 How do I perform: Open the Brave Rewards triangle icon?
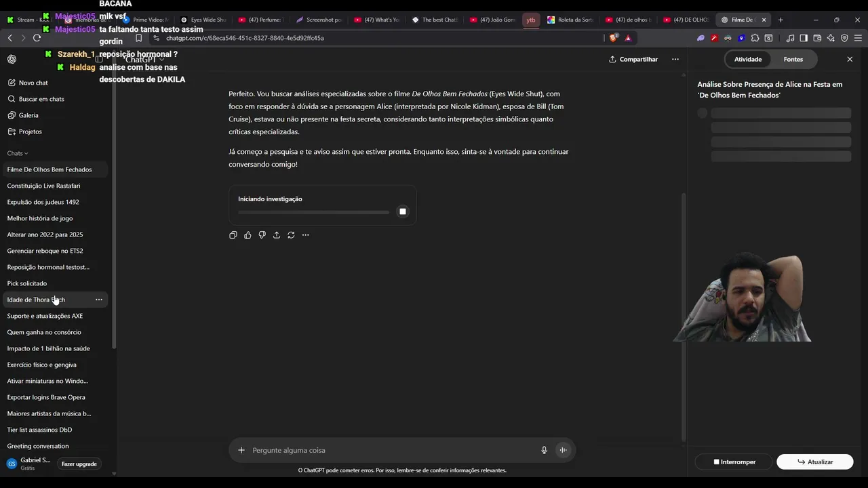[628, 38]
